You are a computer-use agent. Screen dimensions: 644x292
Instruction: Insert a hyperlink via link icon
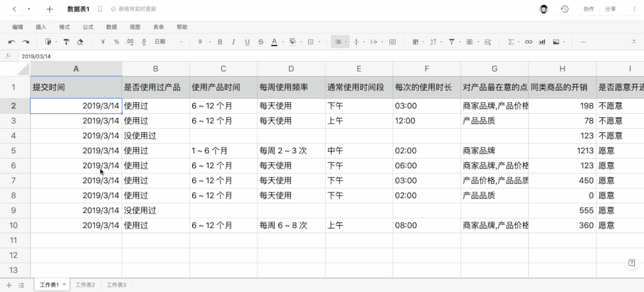[529, 41]
